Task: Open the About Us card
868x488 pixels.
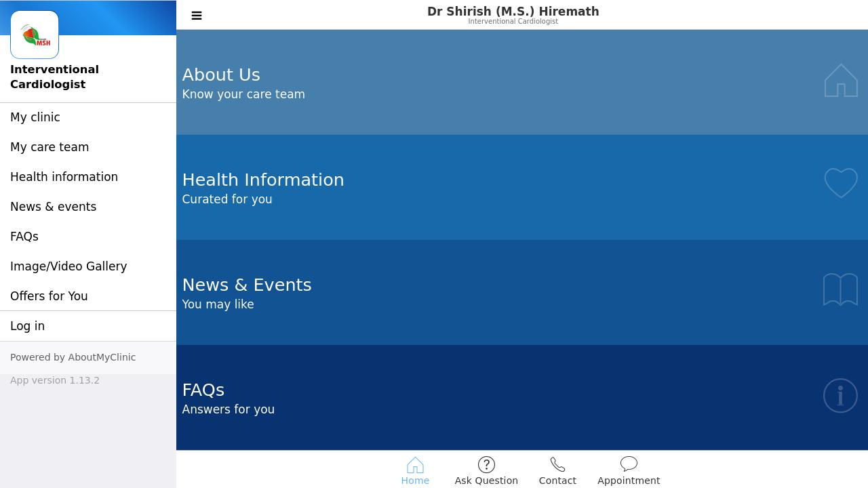Action: pyautogui.click(x=522, y=82)
